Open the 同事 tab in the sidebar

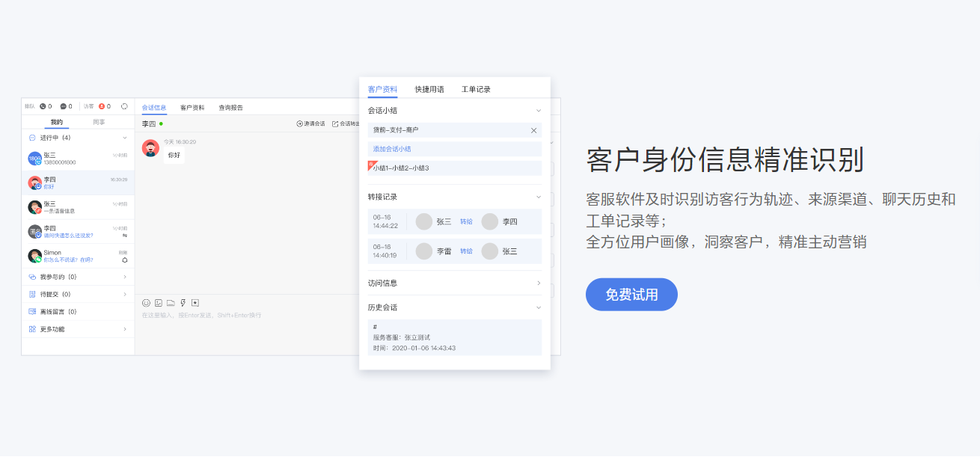click(100, 121)
